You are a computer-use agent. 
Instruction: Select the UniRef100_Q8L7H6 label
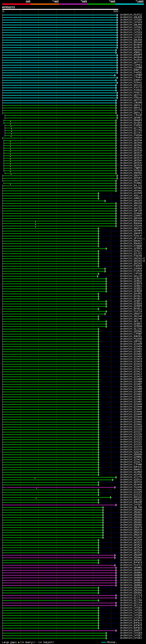click(x=131, y=507)
